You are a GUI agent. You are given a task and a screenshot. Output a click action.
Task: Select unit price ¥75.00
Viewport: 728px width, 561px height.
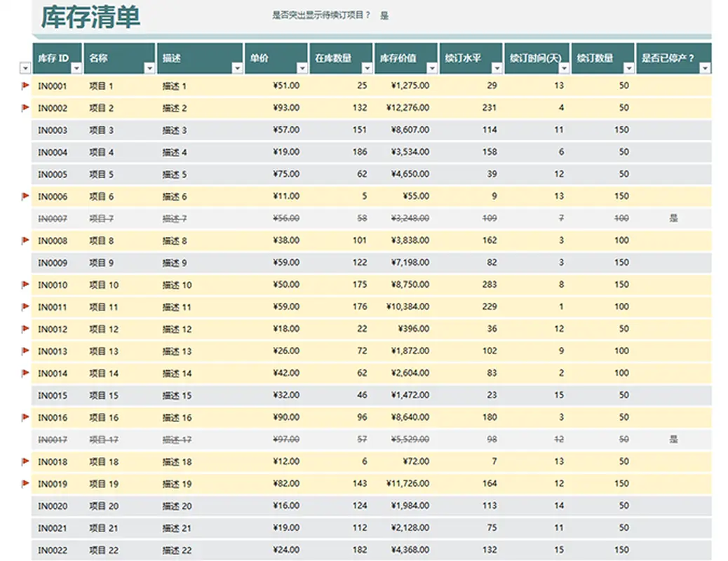coord(286,174)
